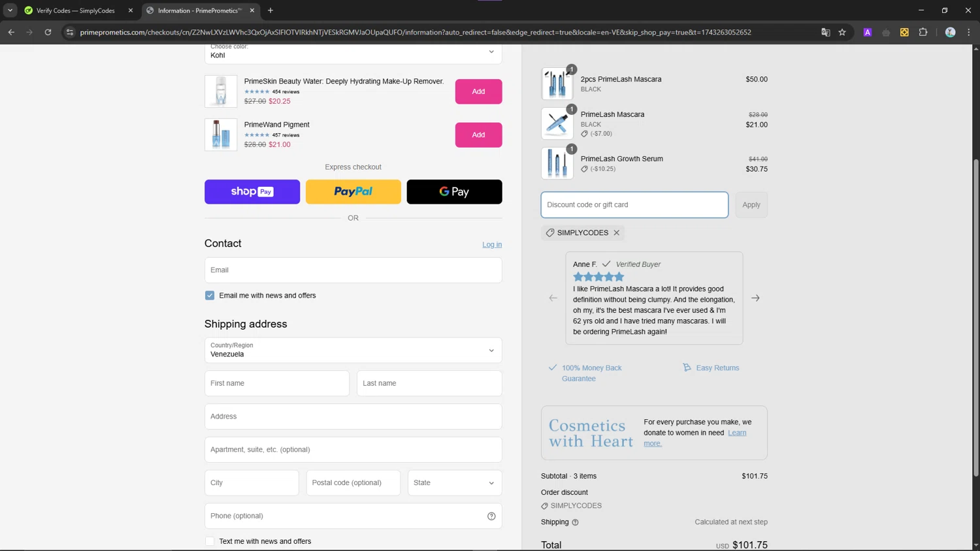The image size is (980, 551).
Task: Focus the Email contact field
Action: click(x=353, y=270)
